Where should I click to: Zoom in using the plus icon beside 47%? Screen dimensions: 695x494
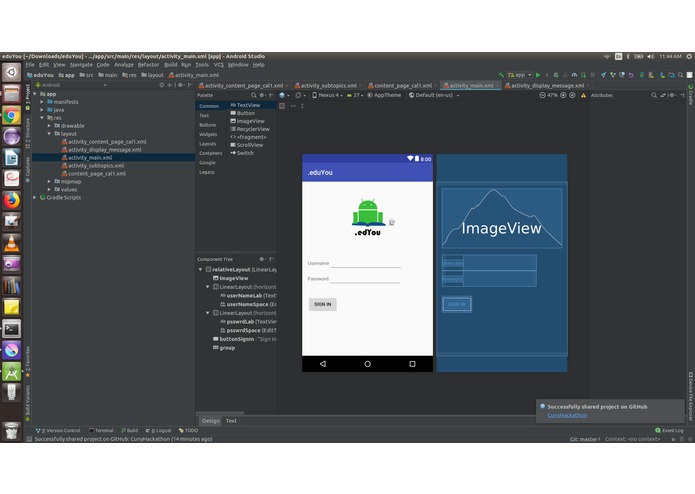coord(563,95)
